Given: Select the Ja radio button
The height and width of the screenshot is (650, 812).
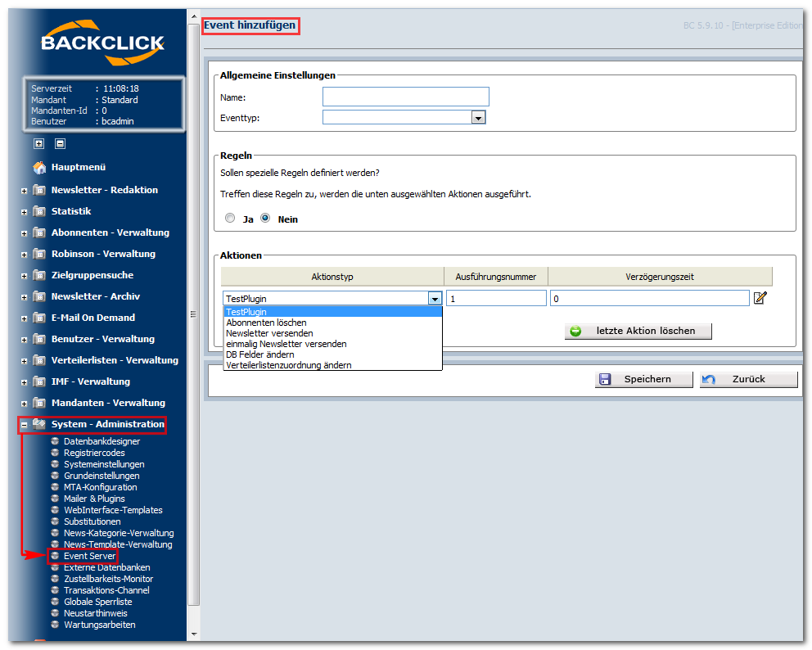Looking at the screenshot, I should click(230, 218).
